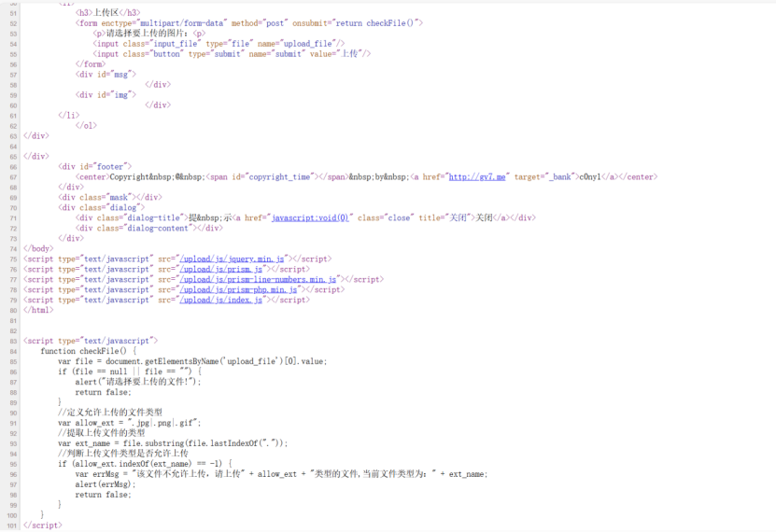This screenshot has height=532, width=776.
Task: Click the line number 101
Action: click(12, 525)
